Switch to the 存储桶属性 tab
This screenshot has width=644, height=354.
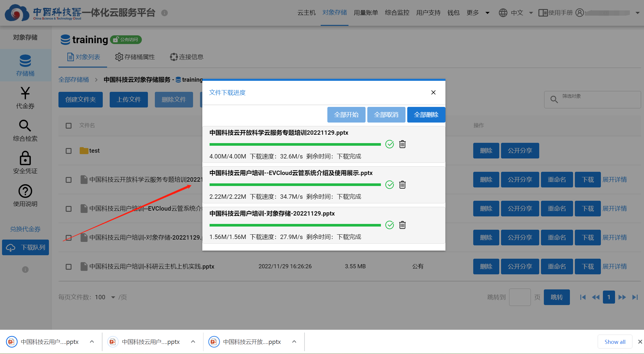[x=135, y=57]
